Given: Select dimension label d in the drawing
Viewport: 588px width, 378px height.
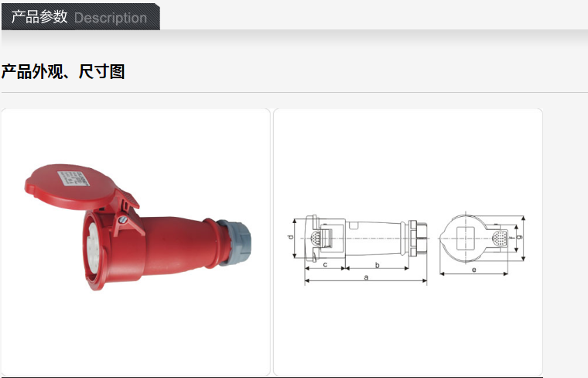Looking at the screenshot, I should [x=290, y=237].
